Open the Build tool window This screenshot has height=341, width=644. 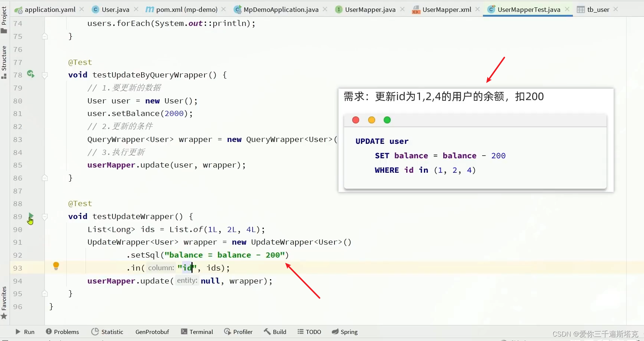click(275, 332)
